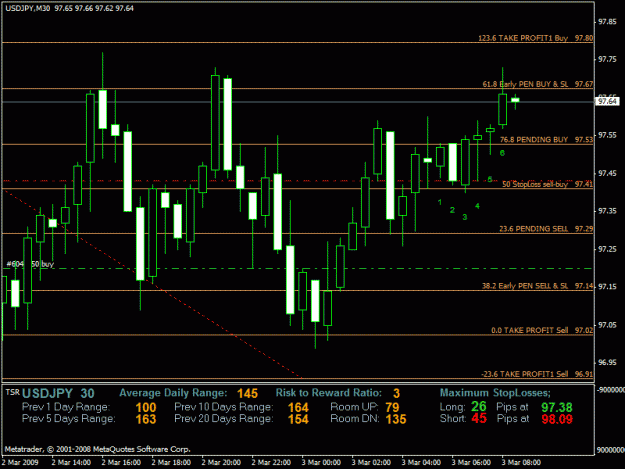Click the Long stoploss value 26
The image size is (625, 469).
[x=479, y=406]
